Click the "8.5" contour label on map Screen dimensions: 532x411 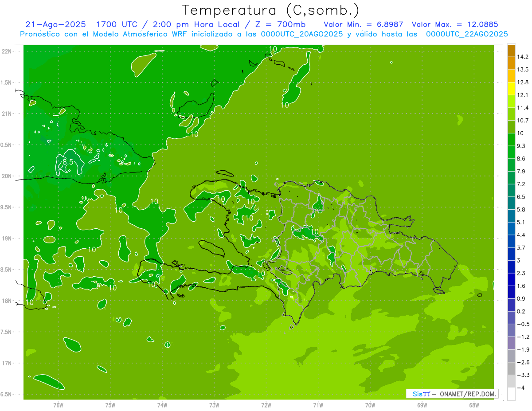[67, 162]
